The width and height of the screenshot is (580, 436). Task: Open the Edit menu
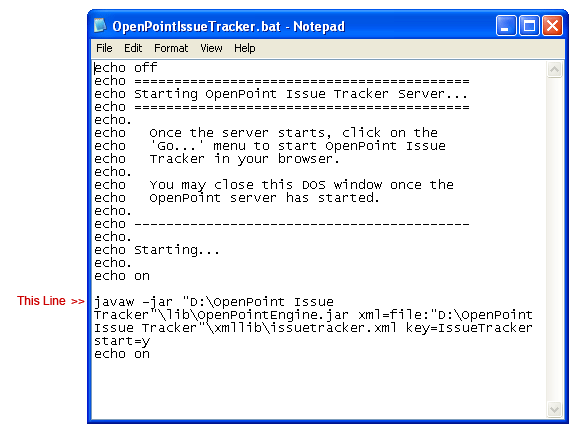click(x=133, y=48)
